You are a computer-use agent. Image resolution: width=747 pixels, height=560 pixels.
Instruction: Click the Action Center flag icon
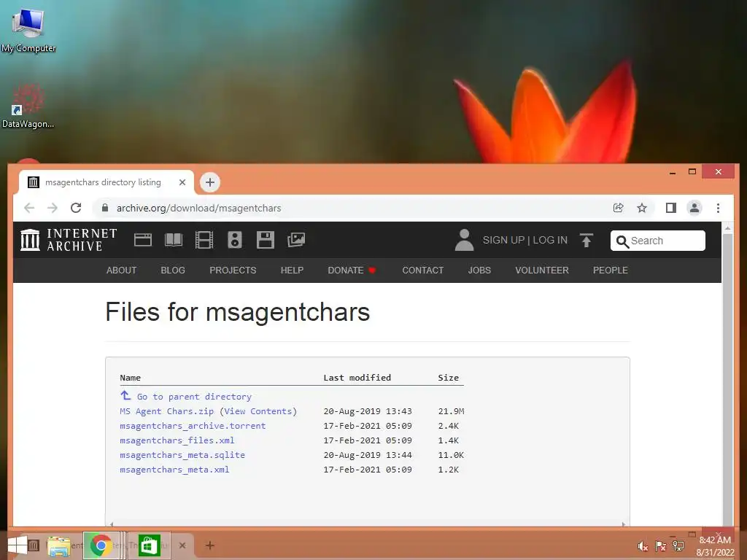click(660, 546)
